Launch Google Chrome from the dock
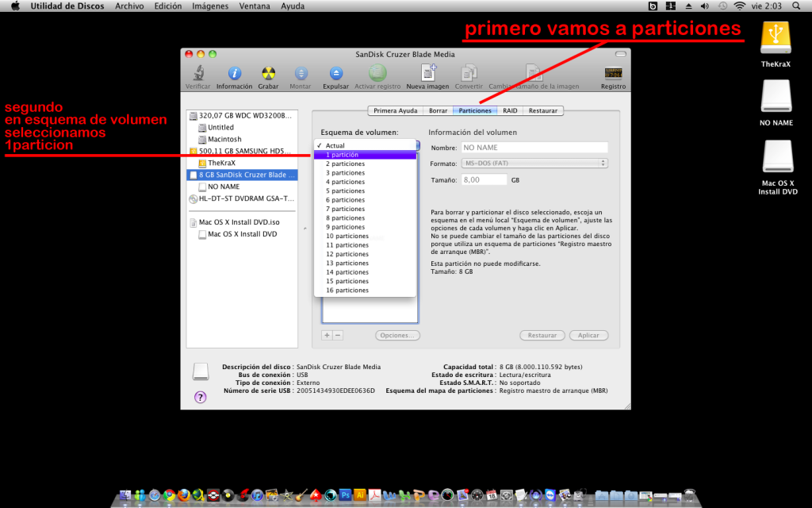Image resolution: width=812 pixels, height=508 pixels. click(170, 495)
